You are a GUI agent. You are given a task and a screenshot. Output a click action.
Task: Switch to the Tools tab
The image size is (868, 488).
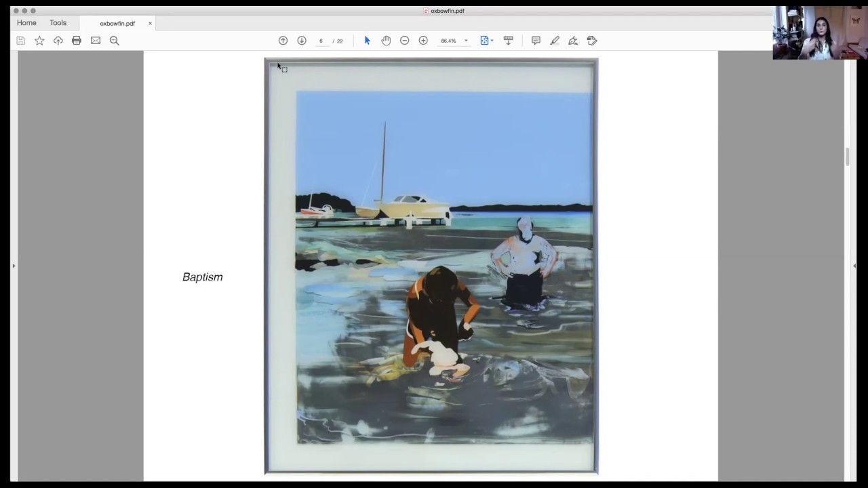point(58,23)
